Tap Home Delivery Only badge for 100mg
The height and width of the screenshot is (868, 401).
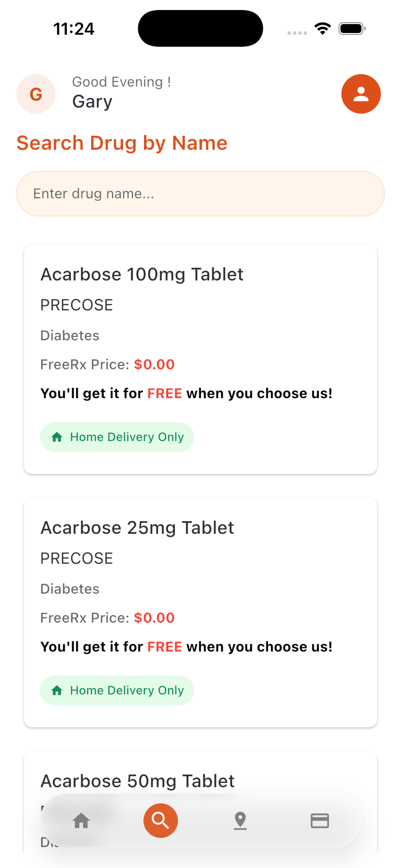click(x=117, y=437)
